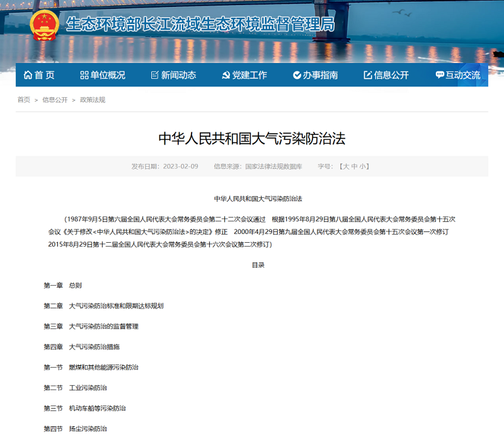Go to 首页 in the breadcrumb trail
The height and width of the screenshot is (437, 504).
(x=24, y=100)
